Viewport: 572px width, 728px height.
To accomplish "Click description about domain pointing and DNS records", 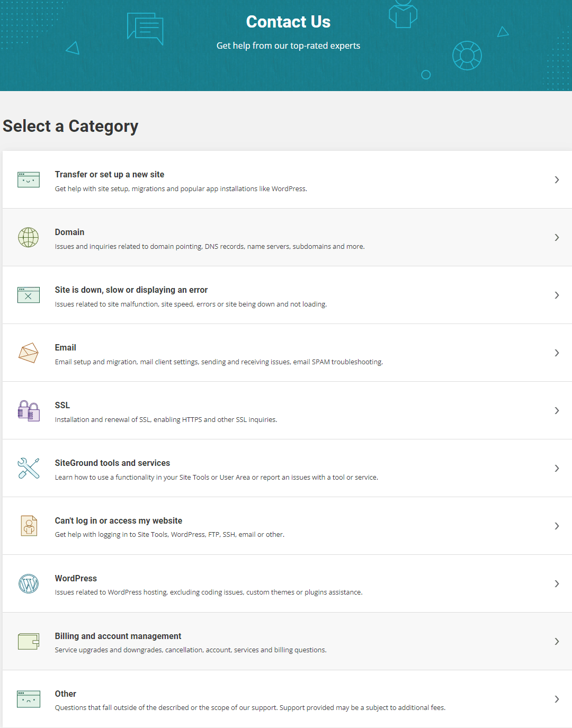I will (210, 246).
